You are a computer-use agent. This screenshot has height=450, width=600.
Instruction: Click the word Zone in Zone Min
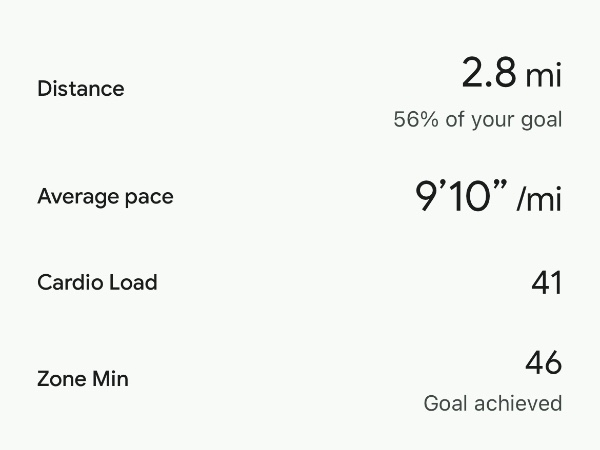tap(60, 379)
